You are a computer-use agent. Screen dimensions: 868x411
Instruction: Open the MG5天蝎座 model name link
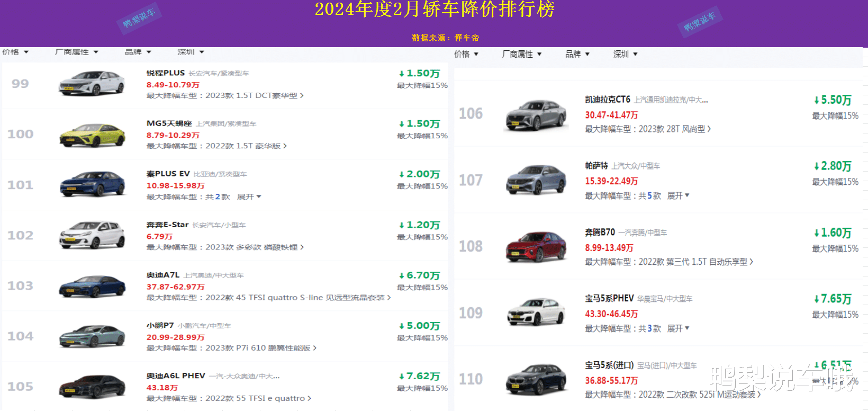pyautogui.click(x=169, y=123)
